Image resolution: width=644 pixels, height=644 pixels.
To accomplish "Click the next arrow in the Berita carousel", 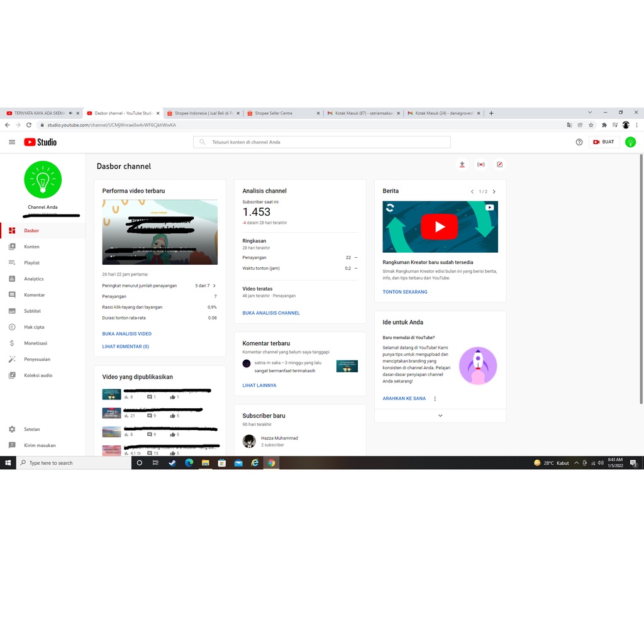I will [494, 191].
